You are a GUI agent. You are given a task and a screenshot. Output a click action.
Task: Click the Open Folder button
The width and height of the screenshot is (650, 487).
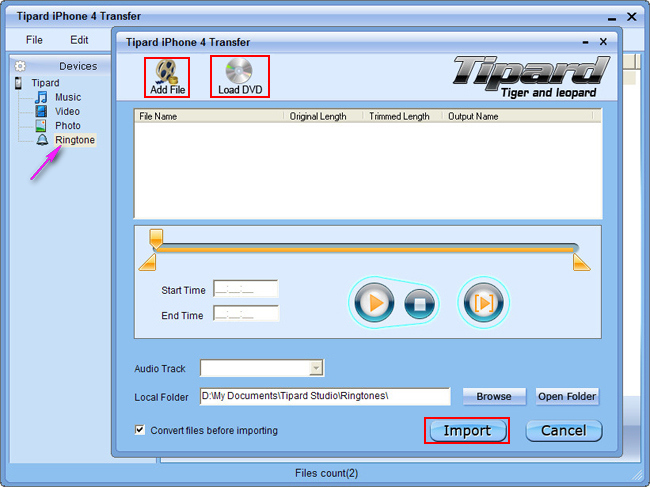tap(567, 397)
